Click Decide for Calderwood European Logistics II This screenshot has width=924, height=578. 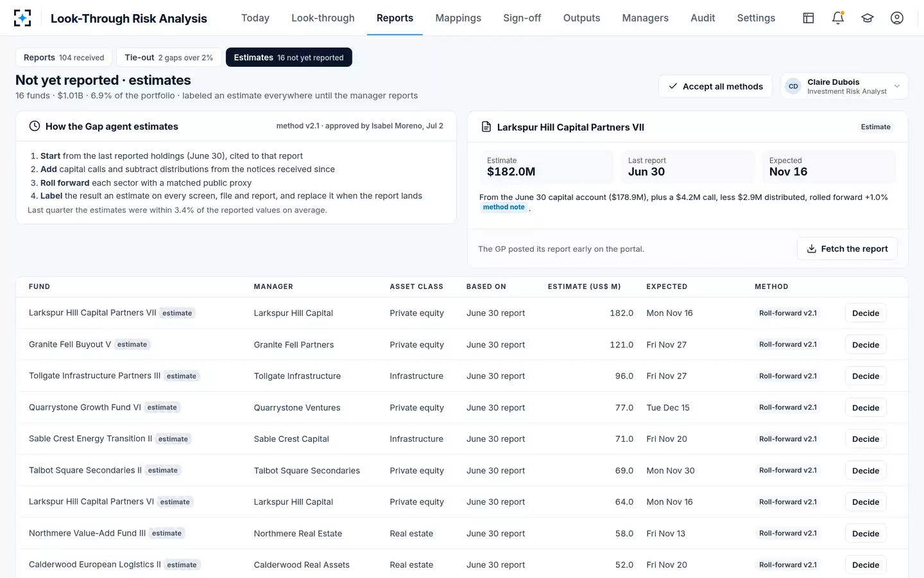(866, 565)
